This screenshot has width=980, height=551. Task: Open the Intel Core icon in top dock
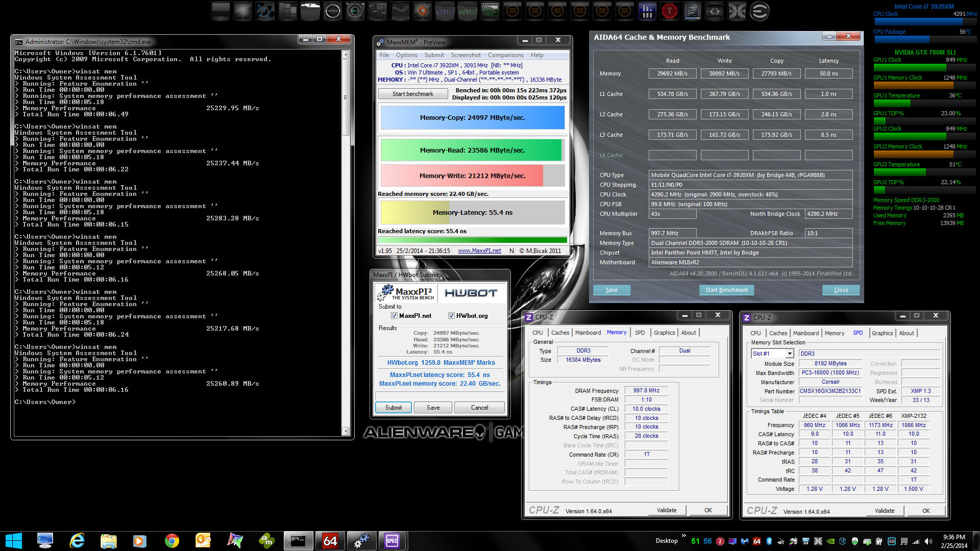click(692, 11)
